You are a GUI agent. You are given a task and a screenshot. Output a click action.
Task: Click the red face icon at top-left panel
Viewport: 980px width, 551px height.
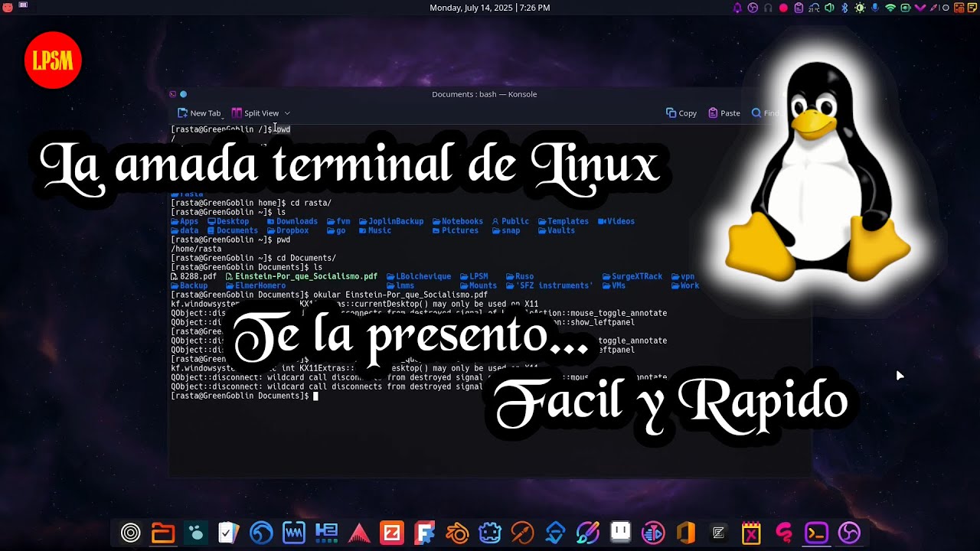[x=7, y=6]
